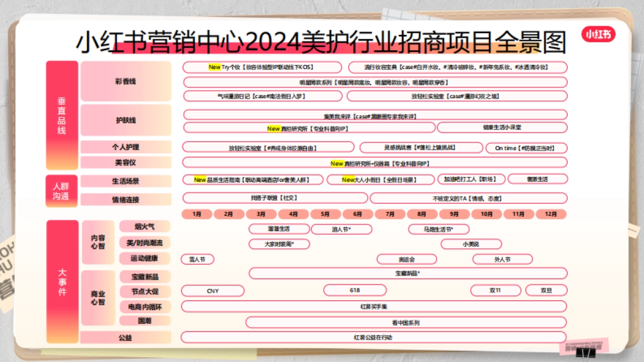Viewport: 644px width, 362px height.
Task: Select the 雪人节 event marker
Action: click(197, 259)
